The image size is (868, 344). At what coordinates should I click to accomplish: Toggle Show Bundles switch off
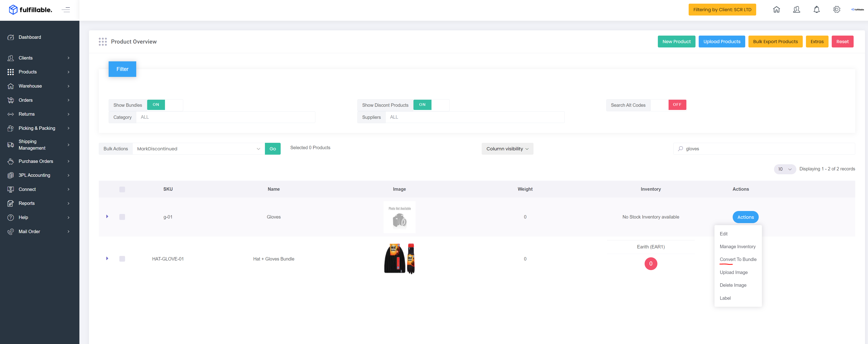[165, 105]
